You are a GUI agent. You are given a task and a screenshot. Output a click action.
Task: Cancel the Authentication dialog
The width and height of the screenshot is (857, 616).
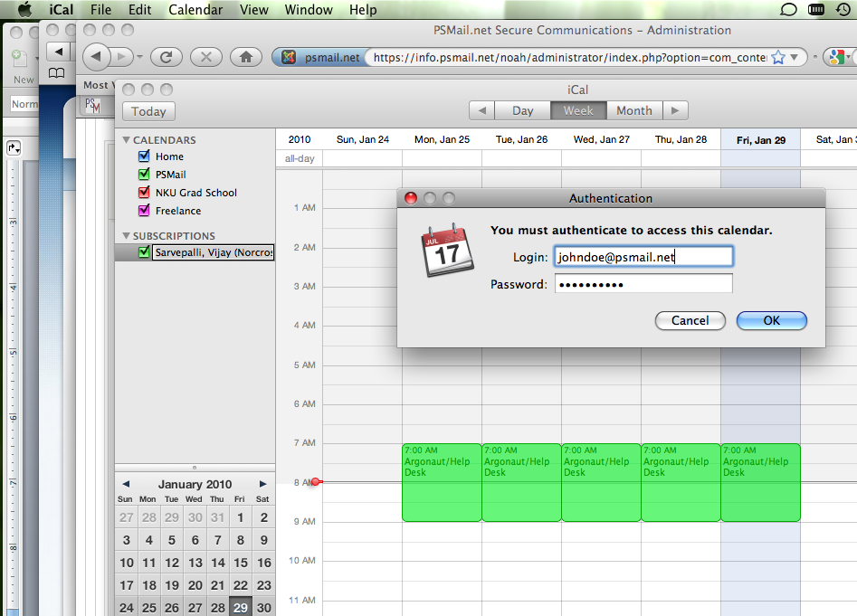coord(690,320)
